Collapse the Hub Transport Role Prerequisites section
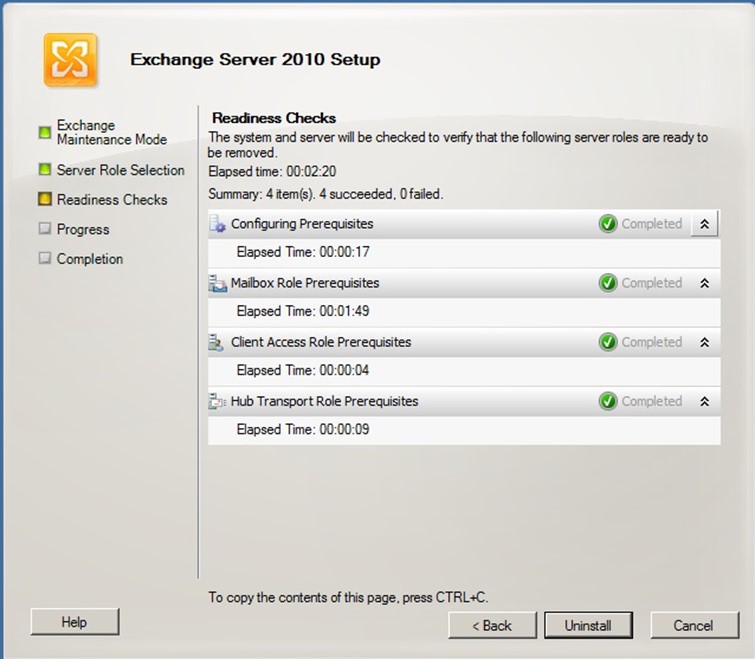 click(704, 401)
